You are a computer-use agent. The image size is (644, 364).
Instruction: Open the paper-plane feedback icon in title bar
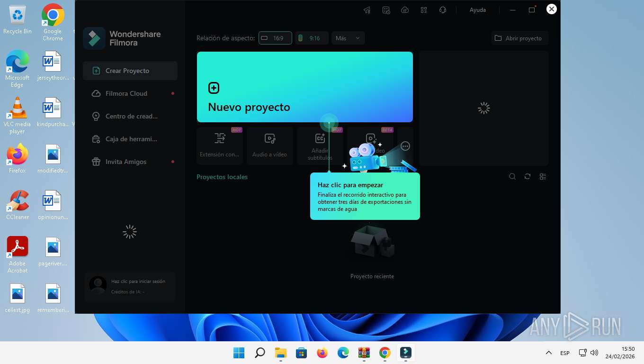tap(367, 10)
